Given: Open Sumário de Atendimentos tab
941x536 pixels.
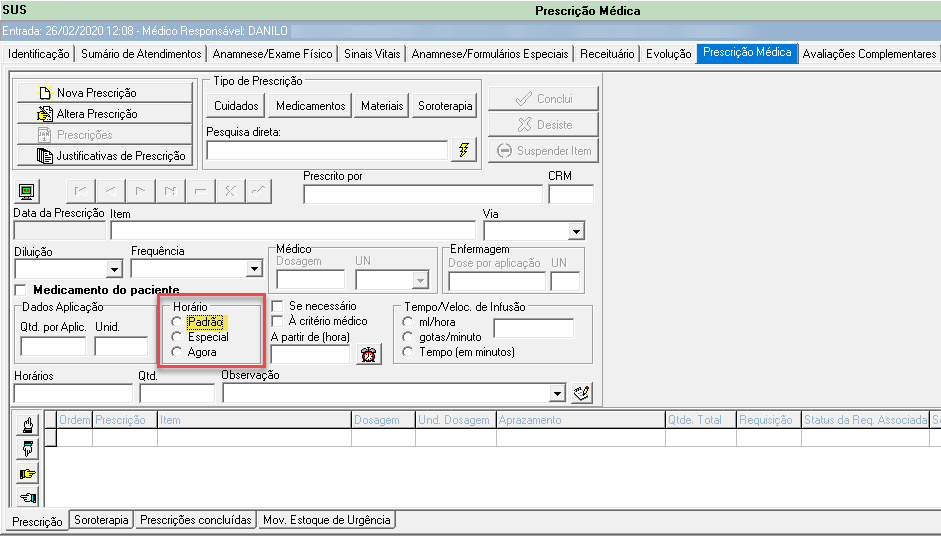Looking at the screenshot, I should tap(141, 54).
